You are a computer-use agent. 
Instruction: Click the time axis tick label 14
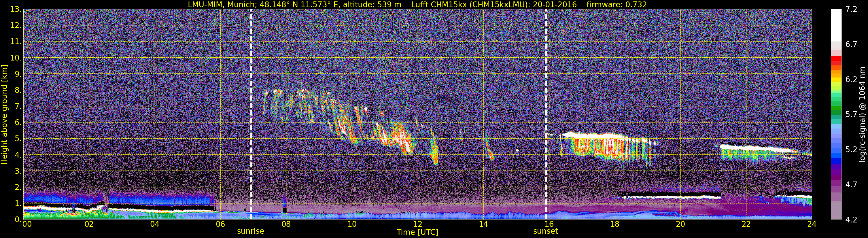coord(483,224)
